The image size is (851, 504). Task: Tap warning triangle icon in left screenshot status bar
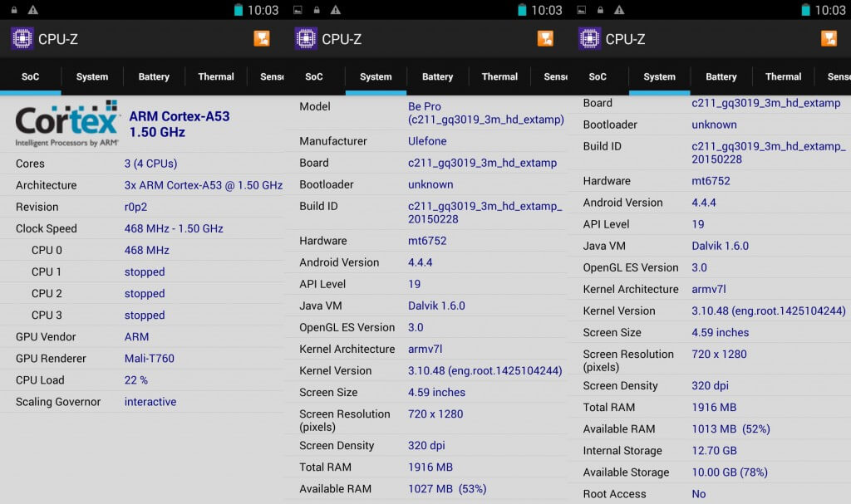33,10
